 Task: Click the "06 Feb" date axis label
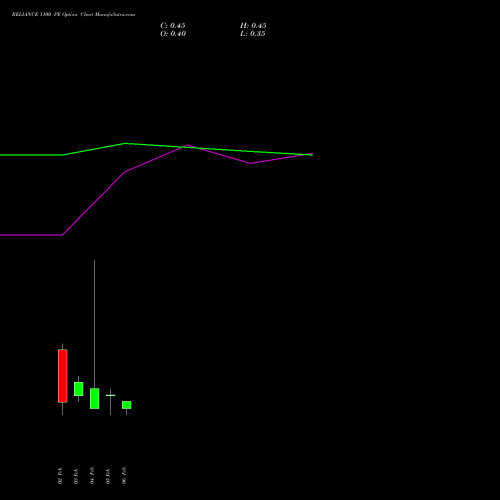[x=124, y=476]
